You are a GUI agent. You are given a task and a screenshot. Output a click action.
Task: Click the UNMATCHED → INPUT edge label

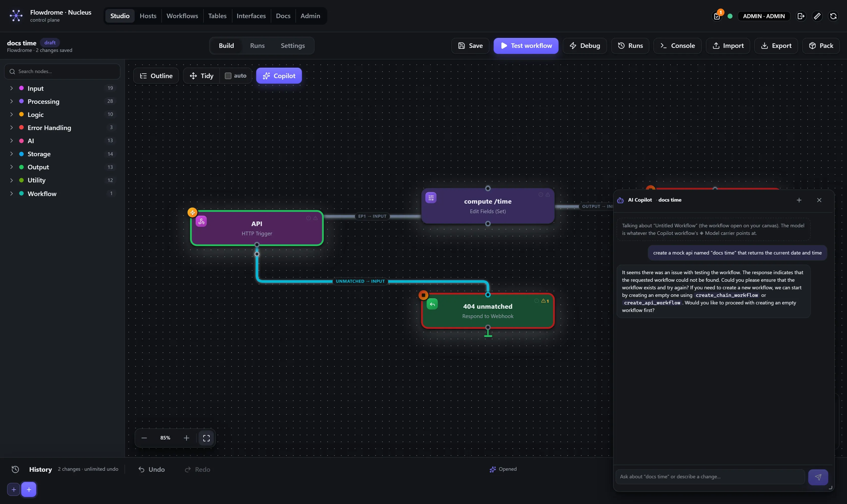[360, 281]
